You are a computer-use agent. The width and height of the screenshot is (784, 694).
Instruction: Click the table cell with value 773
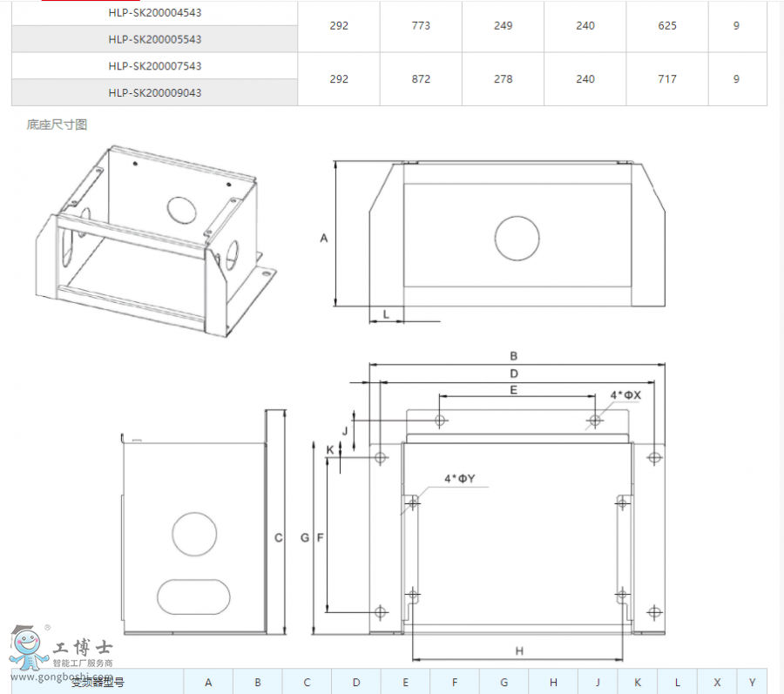(421, 26)
